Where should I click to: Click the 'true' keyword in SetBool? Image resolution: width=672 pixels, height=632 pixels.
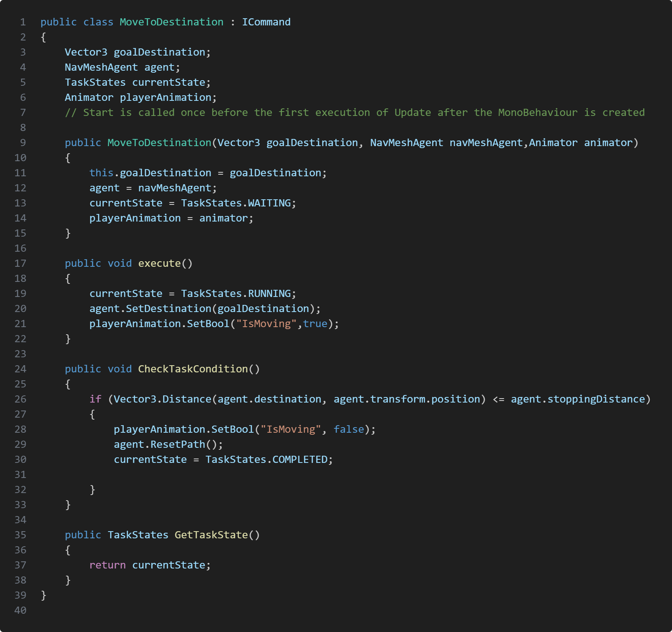(x=315, y=324)
